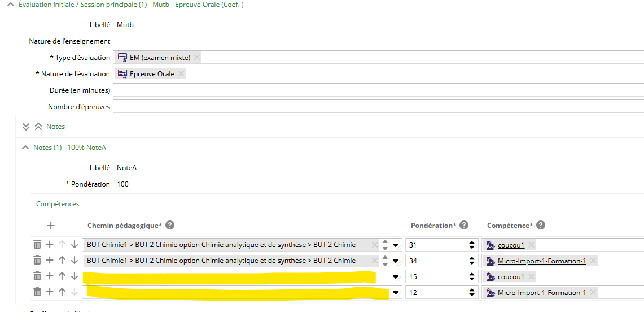Image resolution: width=644 pixels, height=312 pixels.
Task: Click the Durée (en minutes) input field
Action: tap(378, 90)
